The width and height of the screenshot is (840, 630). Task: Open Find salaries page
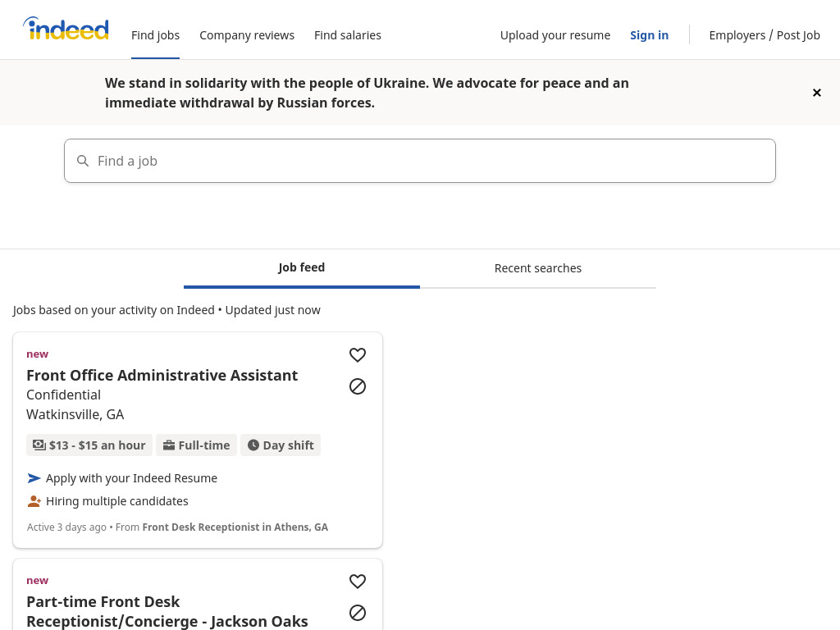click(348, 35)
